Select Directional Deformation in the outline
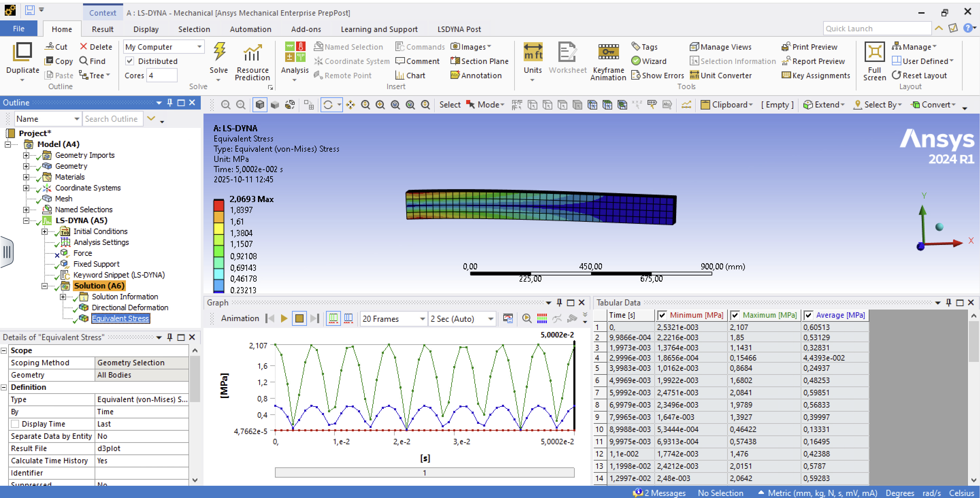The width and height of the screenshot is (980, 498). (x=129, y=308)
